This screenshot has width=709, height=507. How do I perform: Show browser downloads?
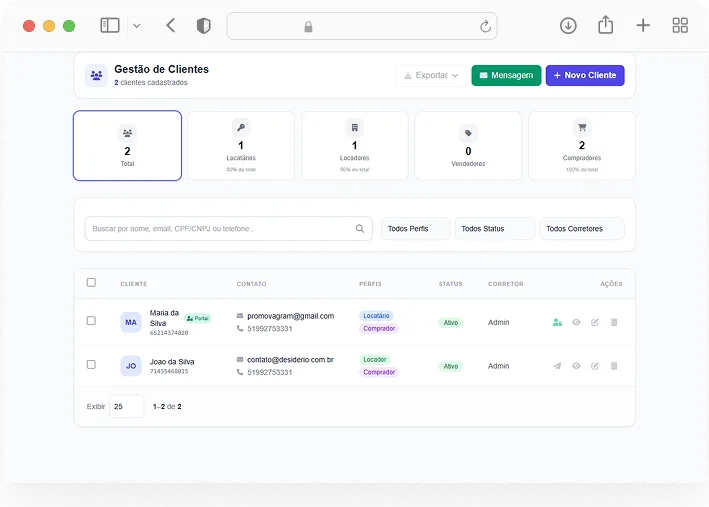pyautogui.click(x=568, y=25)
